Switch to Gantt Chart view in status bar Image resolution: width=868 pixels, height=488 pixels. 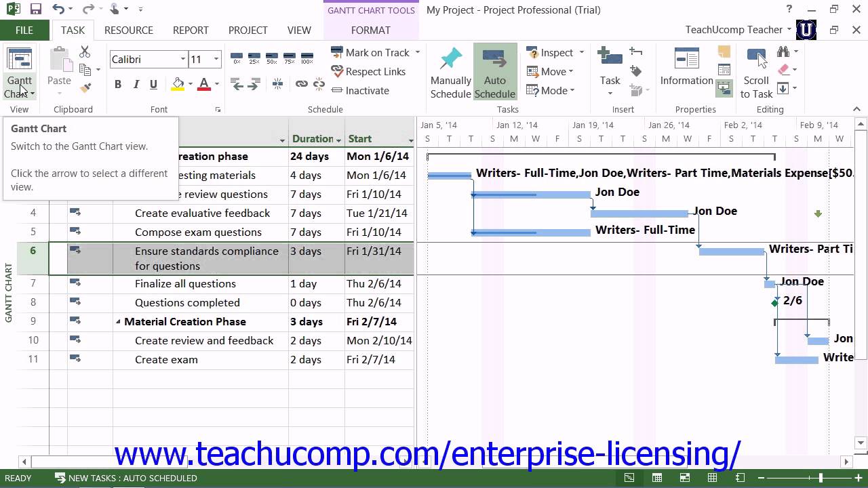click(x=629, y=478)
